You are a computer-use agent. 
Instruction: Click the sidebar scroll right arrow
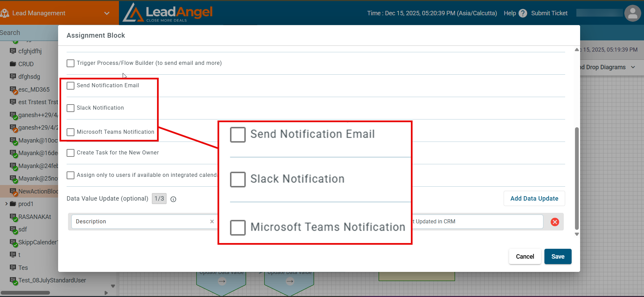106,293
